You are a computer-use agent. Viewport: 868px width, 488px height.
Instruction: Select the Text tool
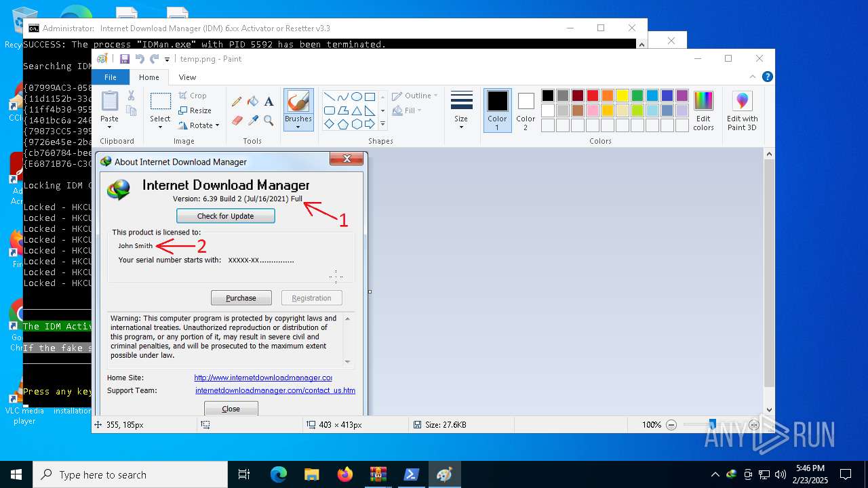click(x=269, y=102)
